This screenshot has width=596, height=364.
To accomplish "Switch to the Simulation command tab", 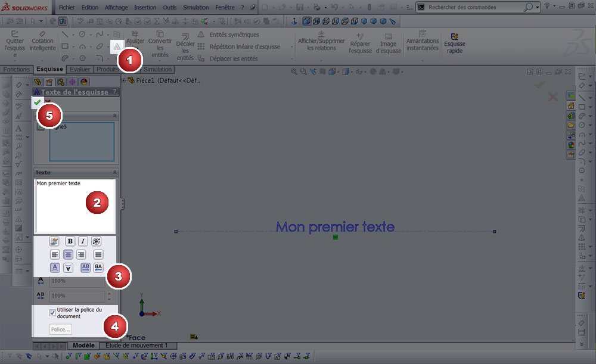I will [x=157, y=69].
